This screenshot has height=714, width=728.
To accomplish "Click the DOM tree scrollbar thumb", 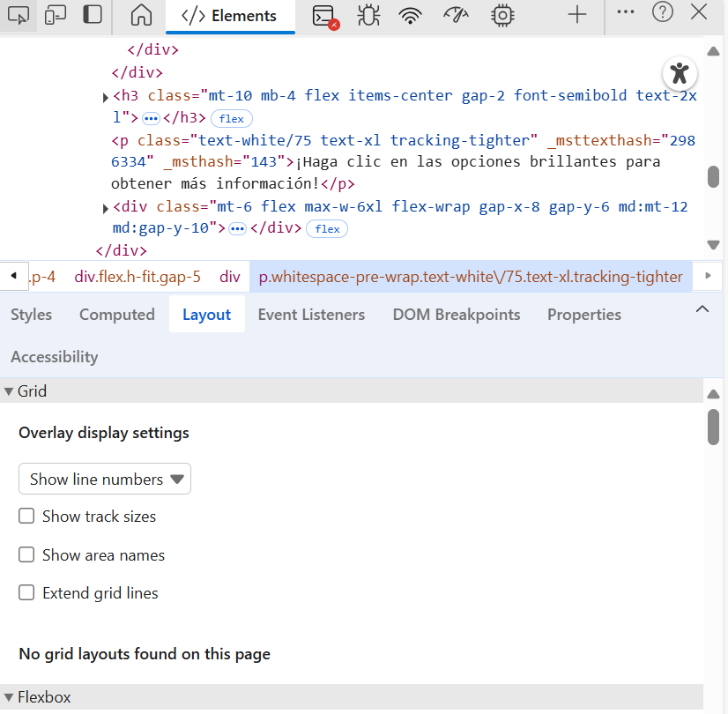I will 714,176.
